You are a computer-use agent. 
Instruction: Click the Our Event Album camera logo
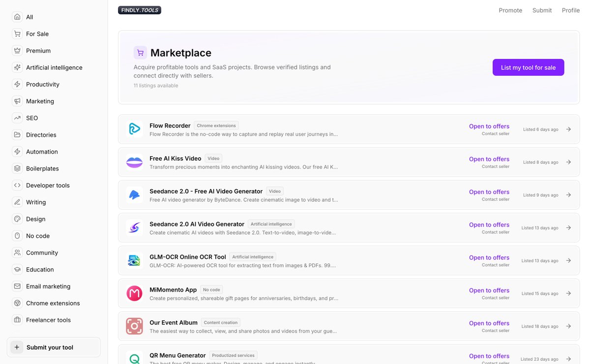click(x=134, y=326)
